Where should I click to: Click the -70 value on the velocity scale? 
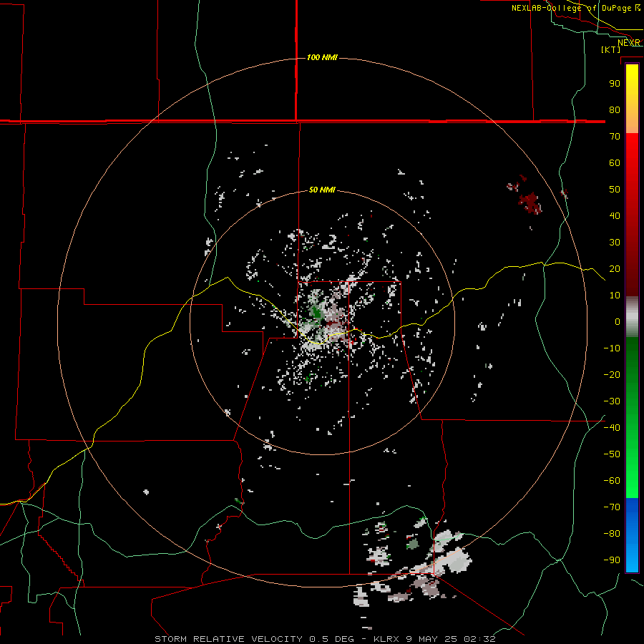(612, 507)
